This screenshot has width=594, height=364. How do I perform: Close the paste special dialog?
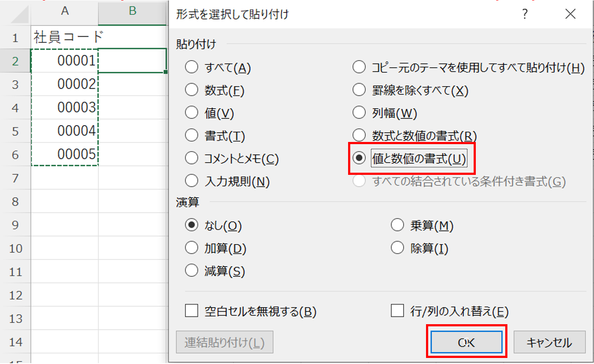(571, 14)
